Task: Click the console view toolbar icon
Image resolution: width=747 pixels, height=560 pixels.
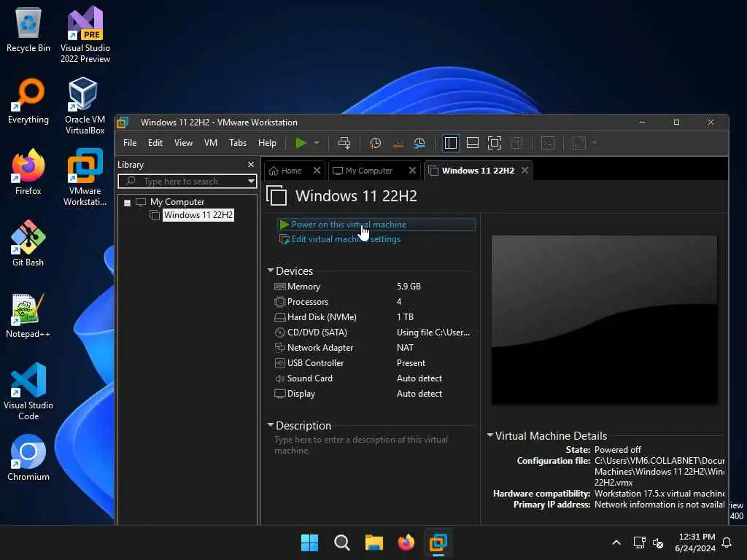Action: (548, 143)
